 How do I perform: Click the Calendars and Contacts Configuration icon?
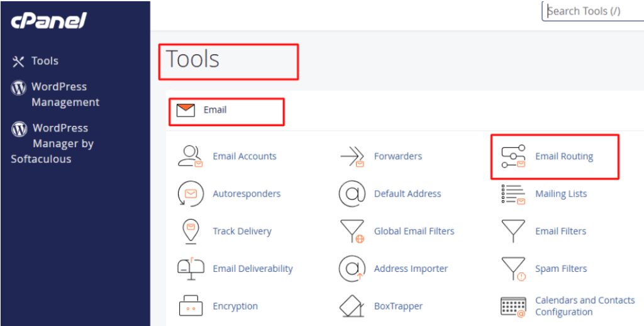pyautogui.click(x=513, y=306)
